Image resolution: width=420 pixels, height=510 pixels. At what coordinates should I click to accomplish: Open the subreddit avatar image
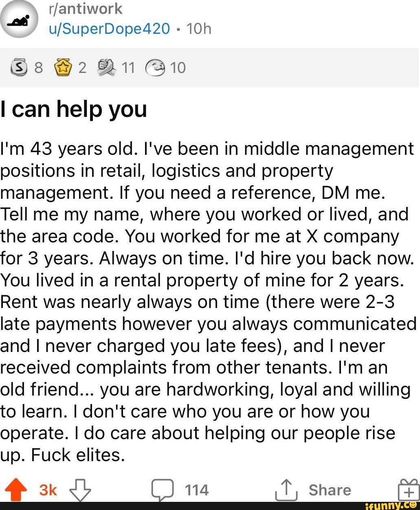[x=19, y=18]
